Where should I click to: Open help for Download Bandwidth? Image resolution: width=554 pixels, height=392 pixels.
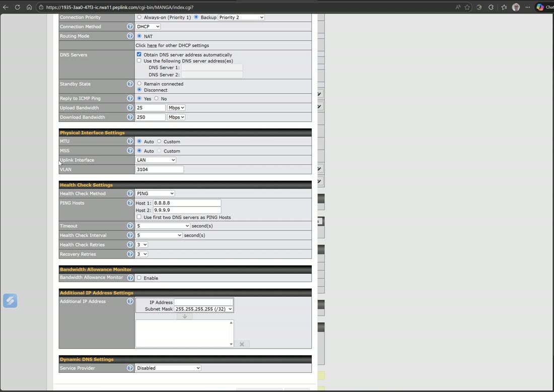coord(130,117)
